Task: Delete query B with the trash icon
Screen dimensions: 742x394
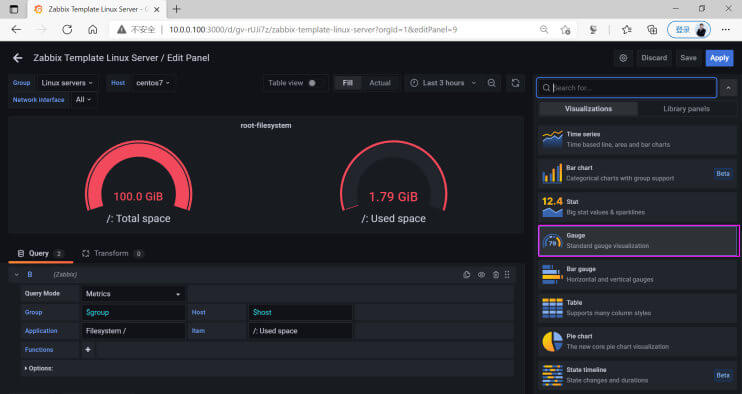Action: (x=495, y=274)
